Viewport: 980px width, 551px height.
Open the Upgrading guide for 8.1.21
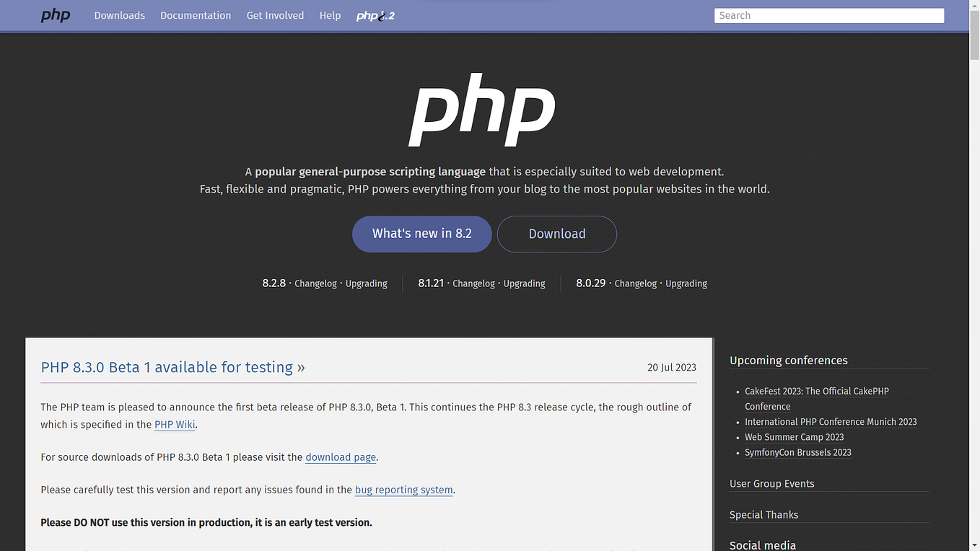click(524, 283)
